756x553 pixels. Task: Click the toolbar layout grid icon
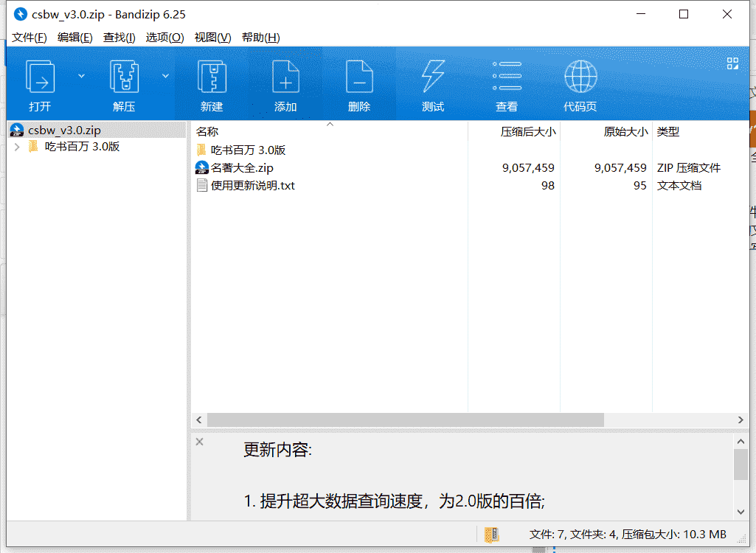[733, 63]
